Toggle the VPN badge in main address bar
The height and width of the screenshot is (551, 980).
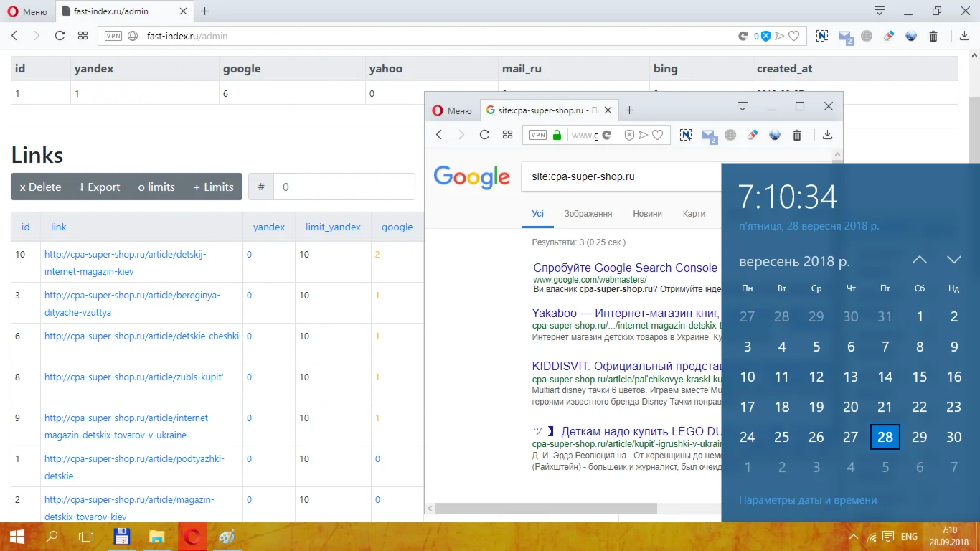coord(113,36)
